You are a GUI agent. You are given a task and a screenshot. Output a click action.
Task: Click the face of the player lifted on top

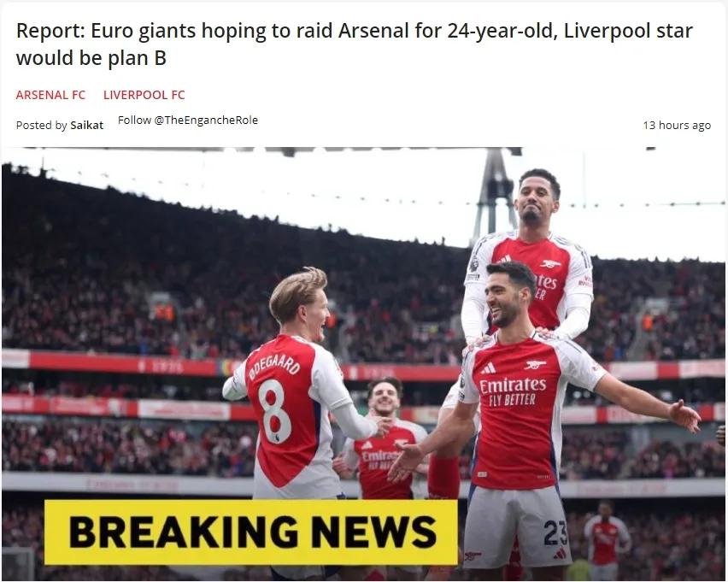pyautogui.click(x=537, y=197)
